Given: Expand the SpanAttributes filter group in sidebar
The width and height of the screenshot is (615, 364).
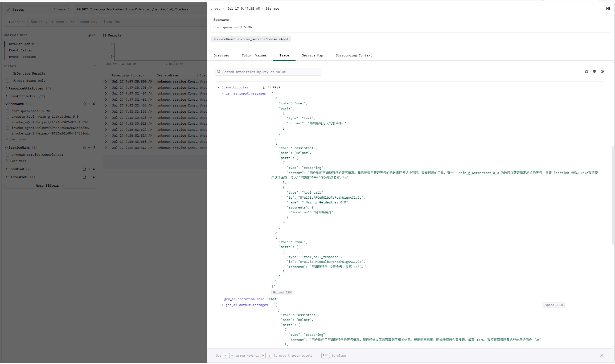Looking at the screenshot, I should pyautogui.click(x=6, y=96).
